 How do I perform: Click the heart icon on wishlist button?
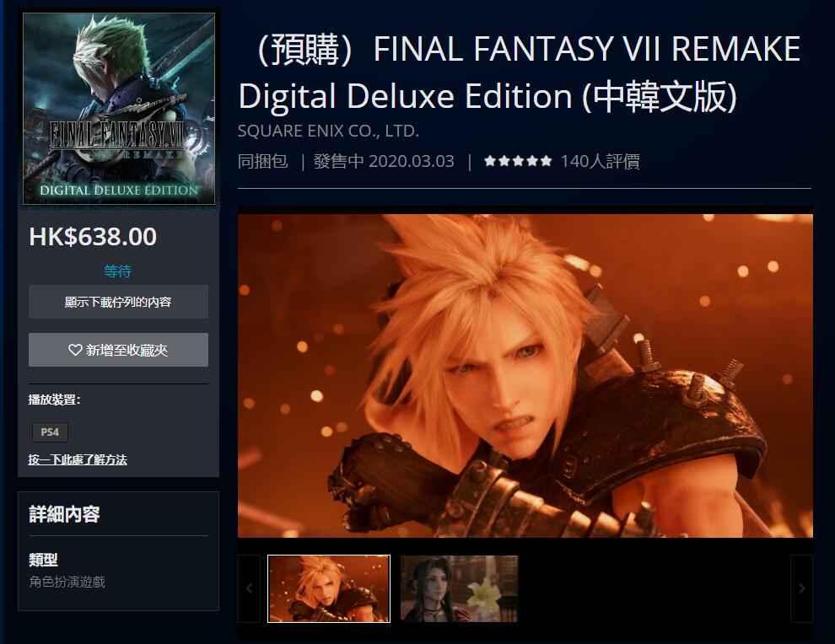[75, 350]
